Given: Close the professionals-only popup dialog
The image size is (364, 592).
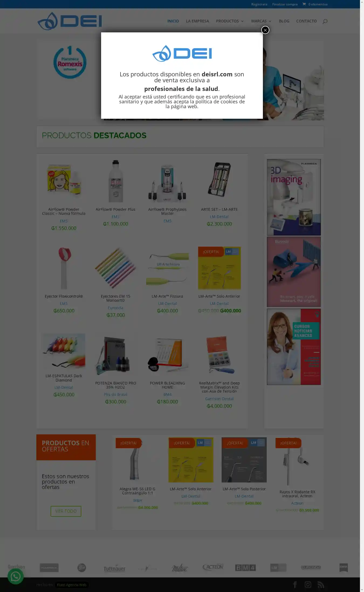Looking at the screenshot, I should (x=265, y=30).
